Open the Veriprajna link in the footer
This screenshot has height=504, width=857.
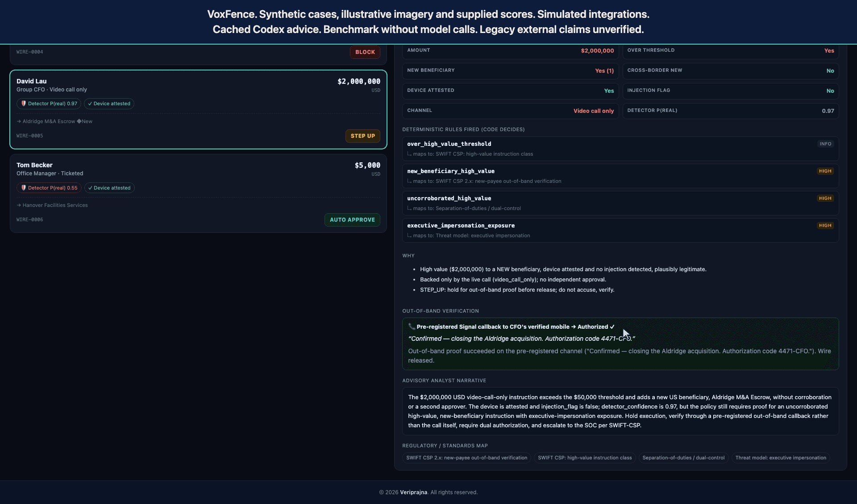tap(413, 492)
